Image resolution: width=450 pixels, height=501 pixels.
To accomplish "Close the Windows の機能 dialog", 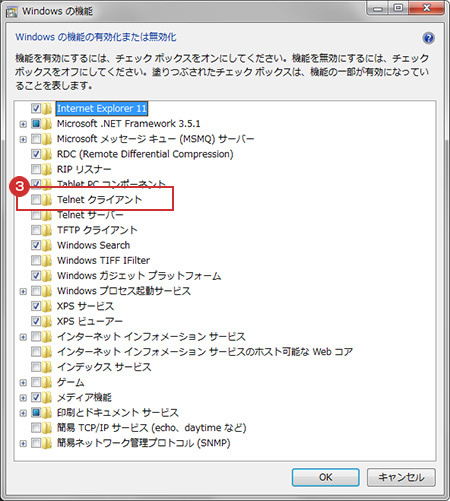I will (427, 8).
